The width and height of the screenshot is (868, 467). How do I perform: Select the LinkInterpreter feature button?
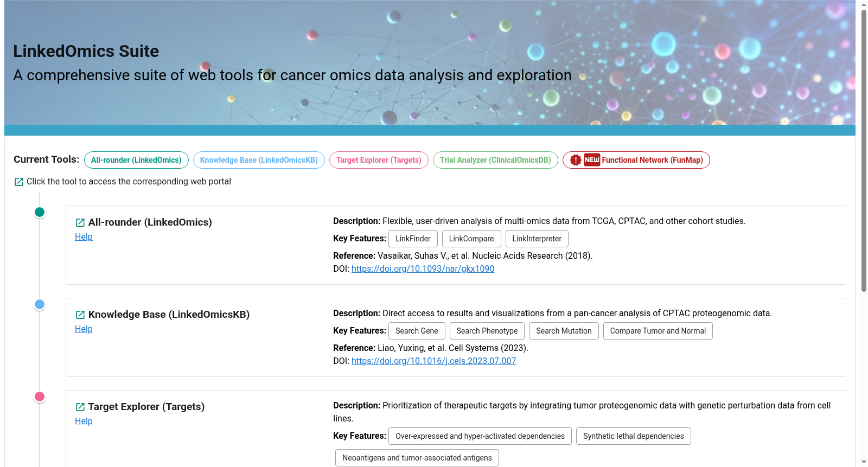click(x=537, y=239)
